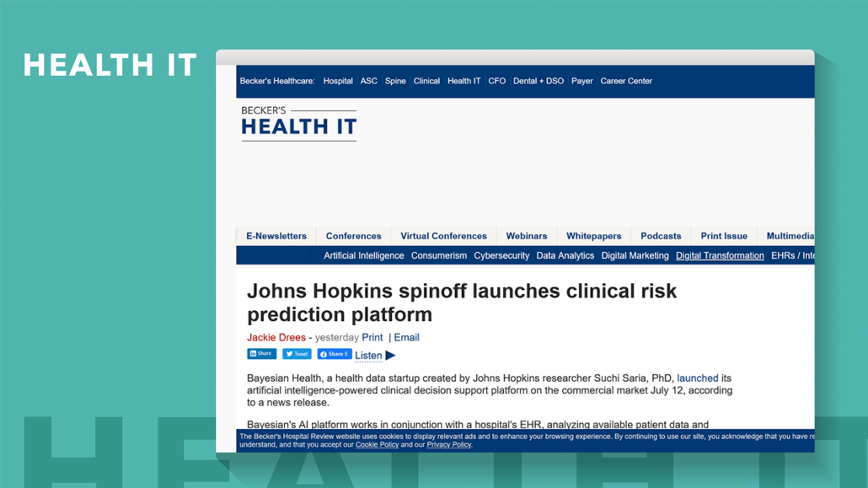Open CFO in top navigation
The image size is (868, 488).
(x=497, y=81)
